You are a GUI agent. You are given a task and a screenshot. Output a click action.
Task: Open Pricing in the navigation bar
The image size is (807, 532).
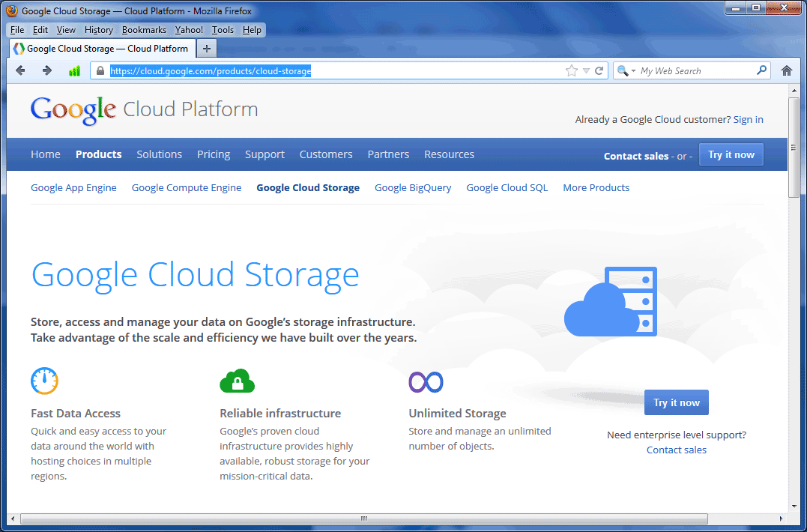(214, 154)
